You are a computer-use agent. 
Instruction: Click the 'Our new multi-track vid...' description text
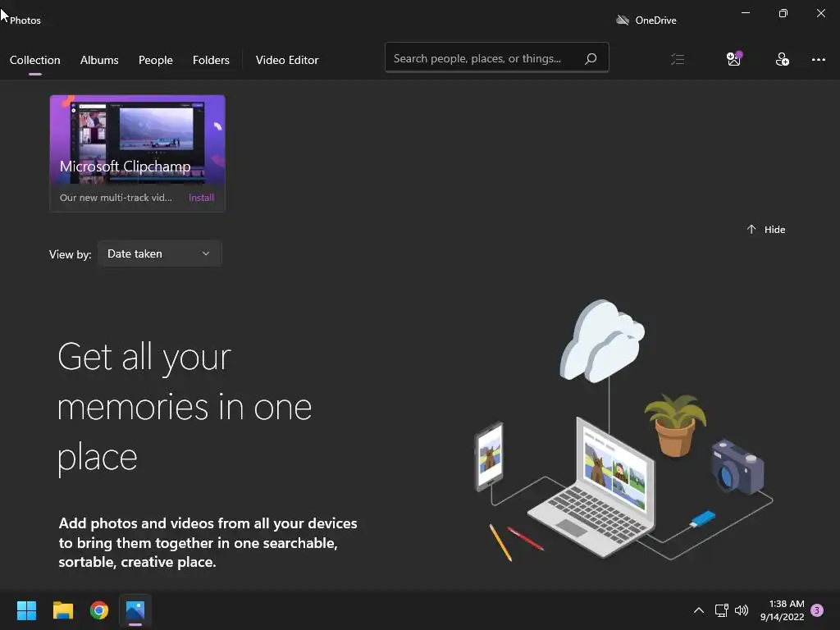[116, 198]
